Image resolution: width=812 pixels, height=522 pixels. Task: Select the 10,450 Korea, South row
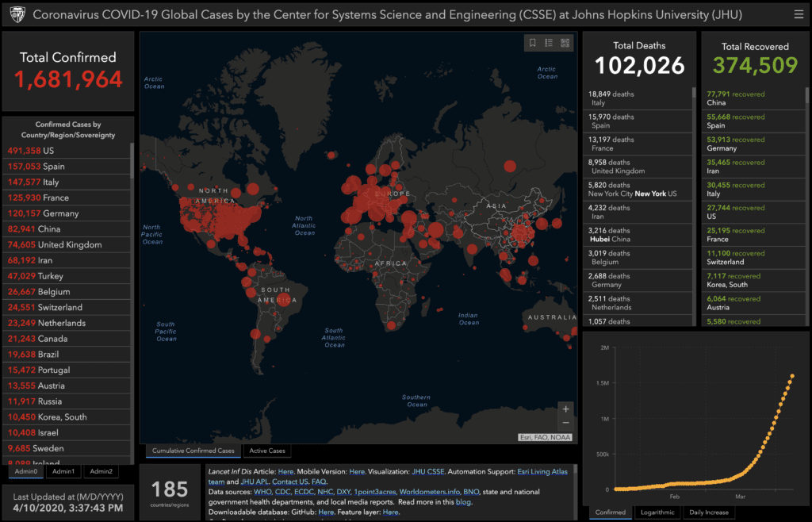(67, 416)
